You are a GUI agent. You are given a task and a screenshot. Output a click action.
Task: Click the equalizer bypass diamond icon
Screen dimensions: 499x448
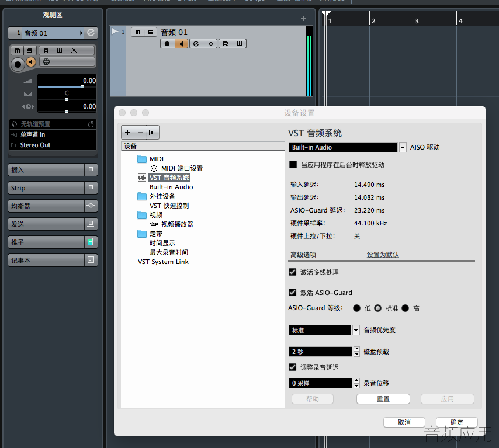click(91, 206)
